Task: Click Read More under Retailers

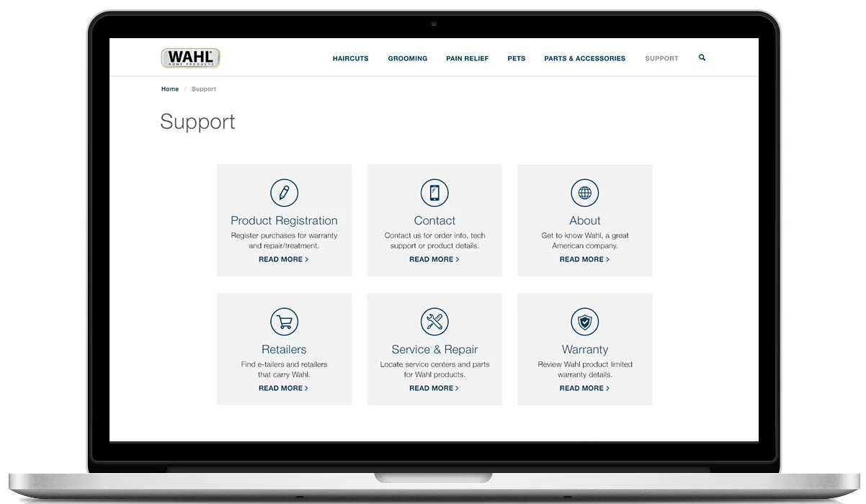Action: pyautogui.click(x=284, y=388)
